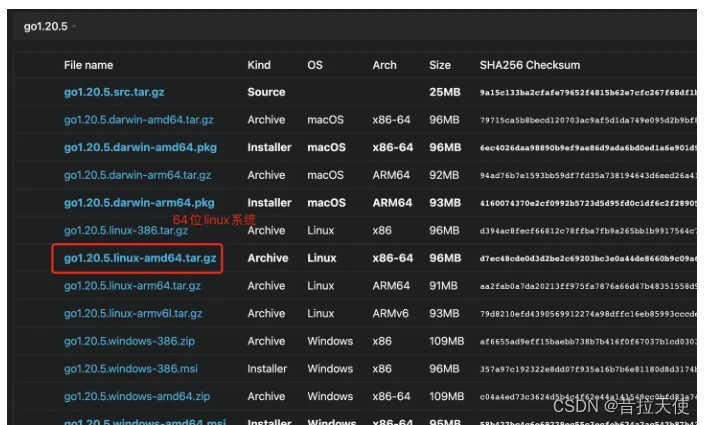This screenshot has width=706, height=425.
Task: Click 92MB size in darwin-arm64.tar.gz row
Action: 444,175
